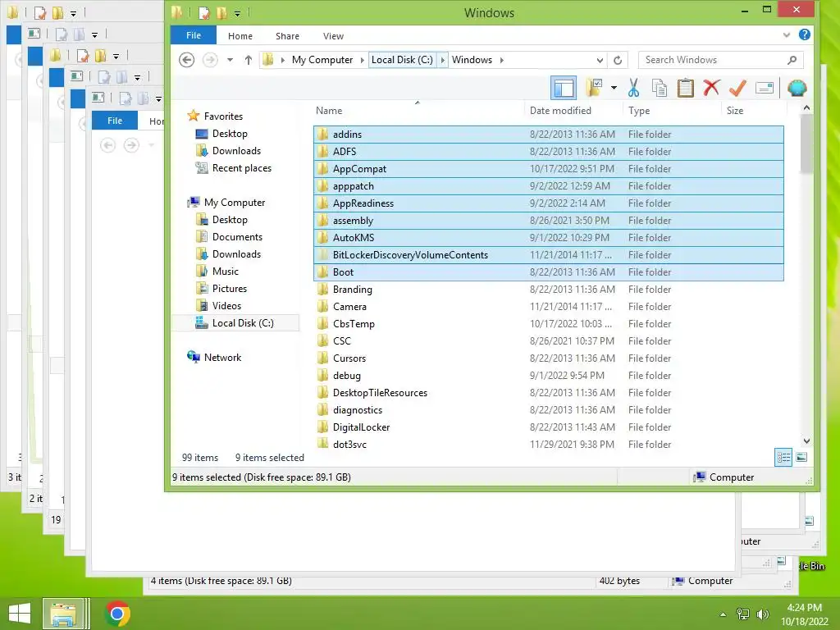This screenshot has height=630, width=840.
Task: Switch to large thumbnails view button
Action: (x=801, y=457)
